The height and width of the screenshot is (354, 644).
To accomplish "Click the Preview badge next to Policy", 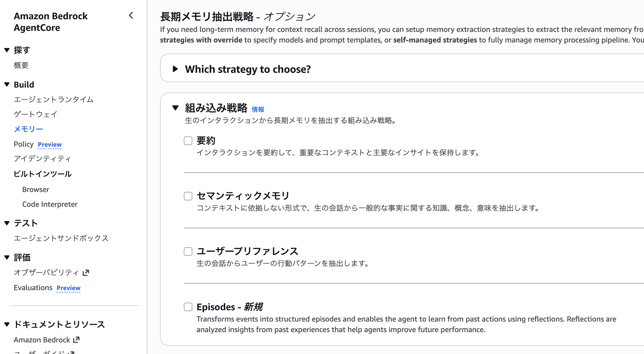I will click(x=50, y=145).
